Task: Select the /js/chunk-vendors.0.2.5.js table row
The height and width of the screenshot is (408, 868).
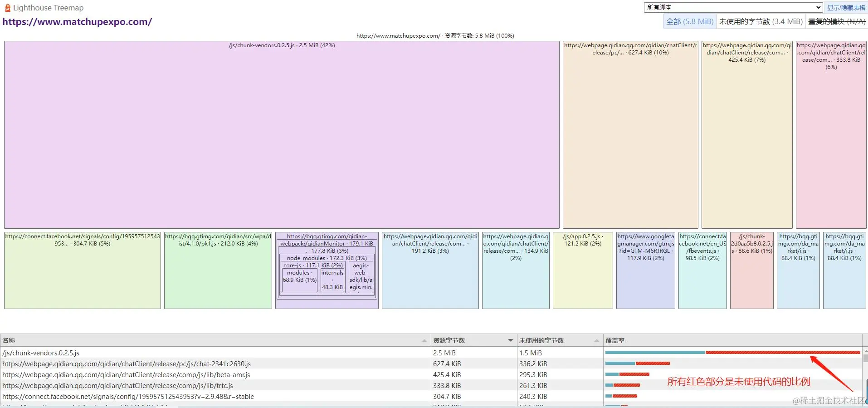Action: [431, 353]
